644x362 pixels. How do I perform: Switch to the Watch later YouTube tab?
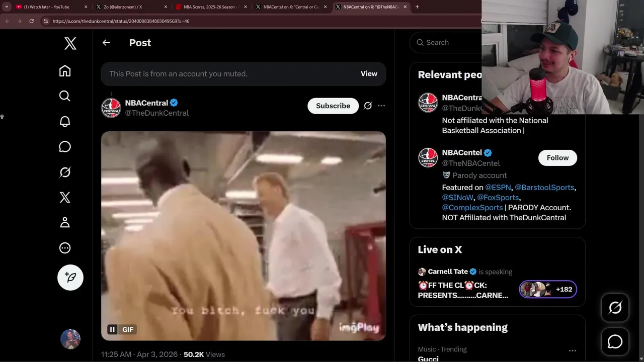tap(50, 7)
